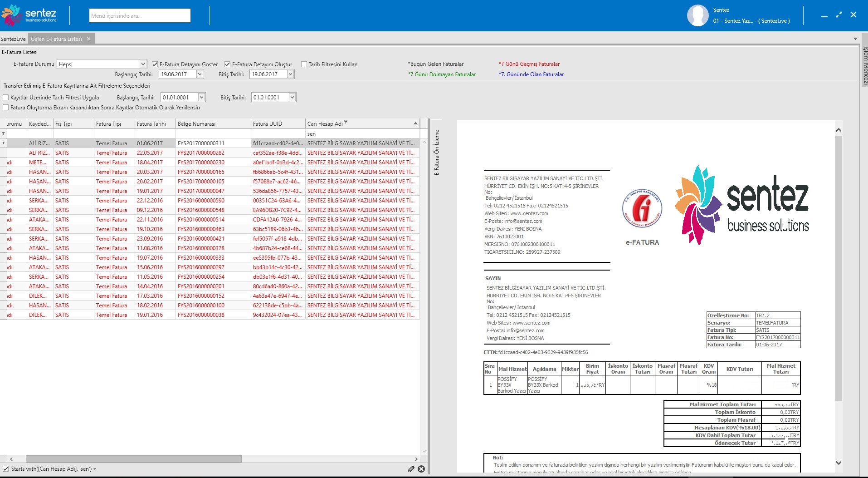The image size is (868, 478).
Task: Enable Tarih Filtresini Kullan checkbox
Action: (x=304, y=64)
